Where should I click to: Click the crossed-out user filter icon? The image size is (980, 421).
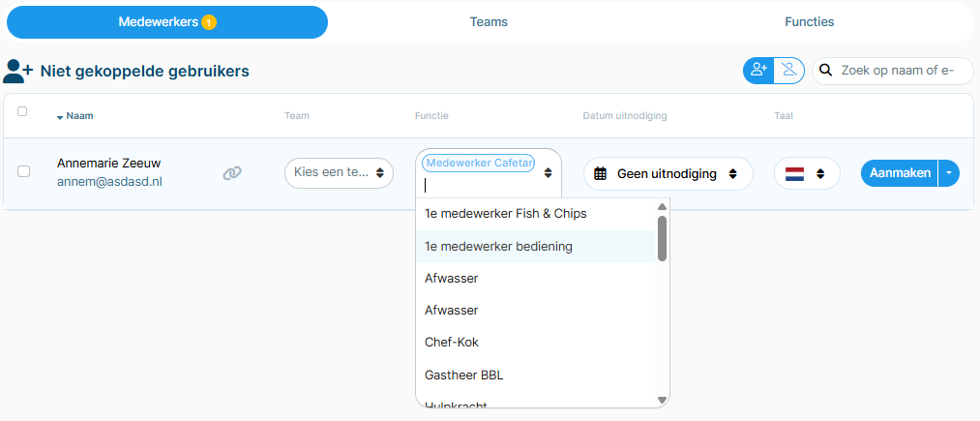[x=789, y=70]
